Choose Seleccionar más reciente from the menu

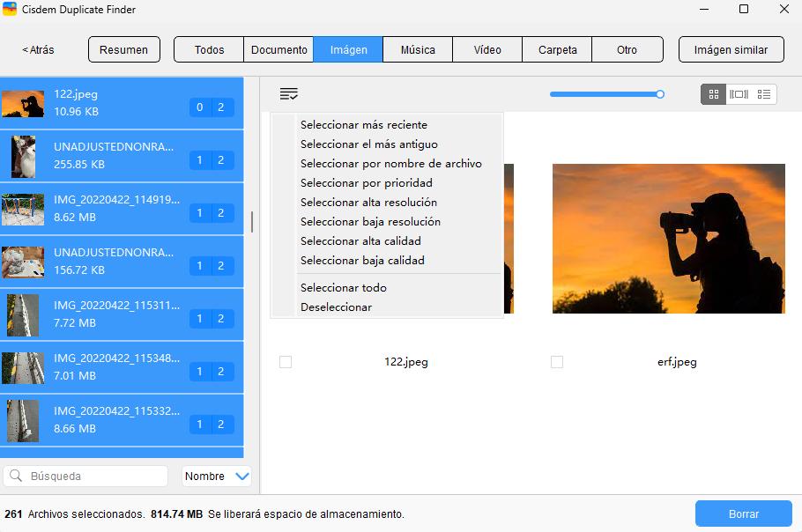(x=366, y=123)
